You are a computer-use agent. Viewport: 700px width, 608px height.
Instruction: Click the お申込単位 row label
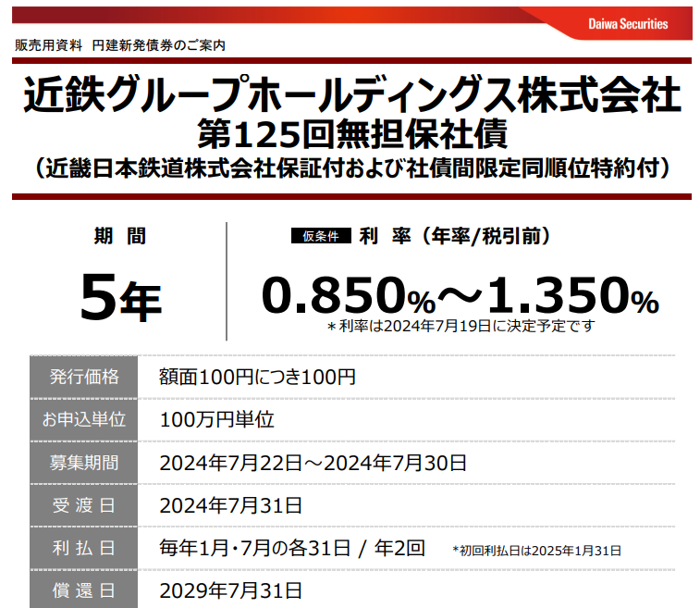tap(84, 419)
